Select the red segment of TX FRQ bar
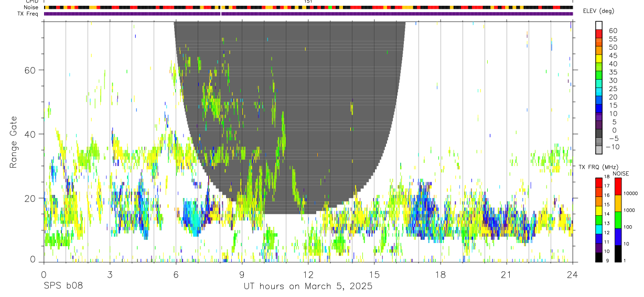The image size is (644, 297). 599,182
